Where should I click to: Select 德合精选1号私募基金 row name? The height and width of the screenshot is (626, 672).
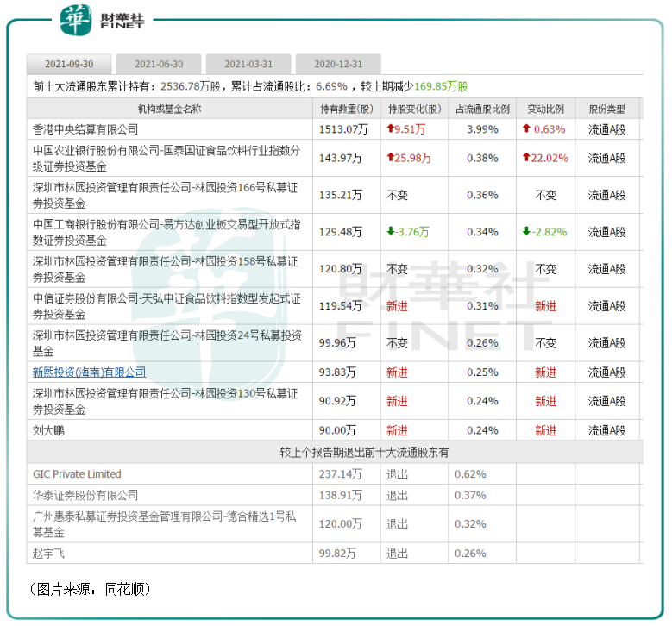click(164, 524)
